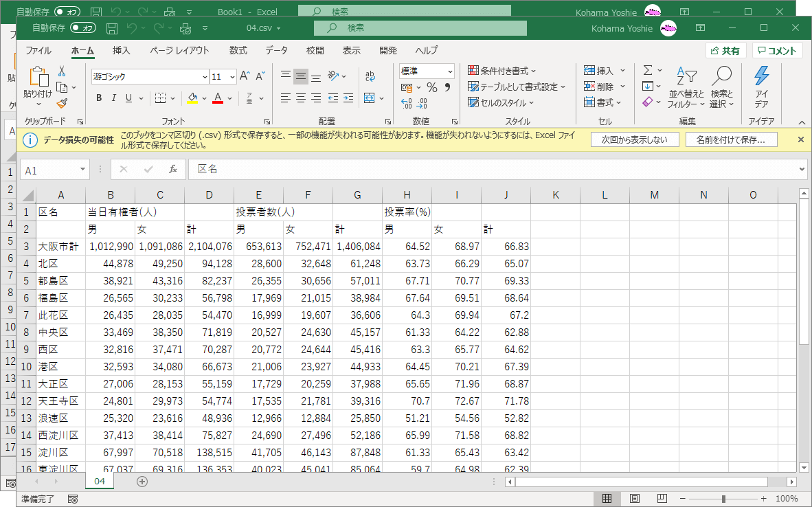Click the percent style icon
Screen dimensions: 812x507
click(x=431, y=87)
